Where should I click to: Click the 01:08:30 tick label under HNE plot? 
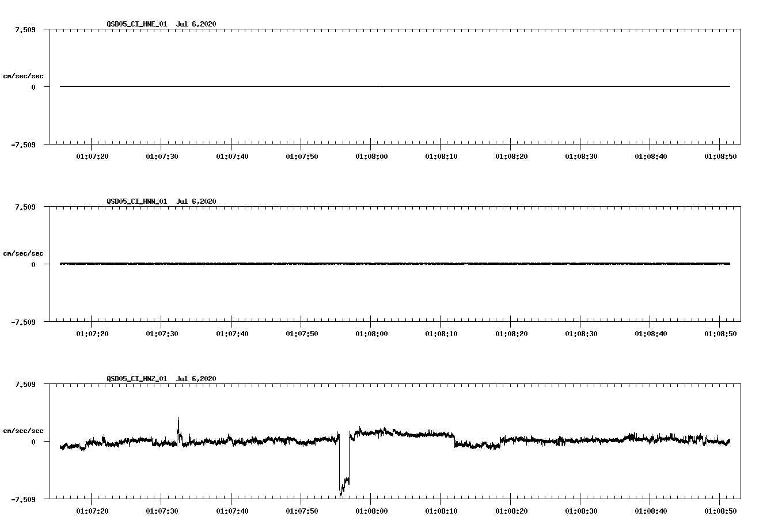coord(580,156)
